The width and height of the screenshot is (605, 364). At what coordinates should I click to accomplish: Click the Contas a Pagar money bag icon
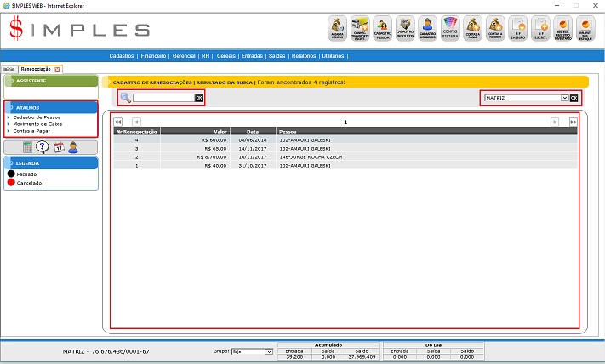(x=474, y=29)
